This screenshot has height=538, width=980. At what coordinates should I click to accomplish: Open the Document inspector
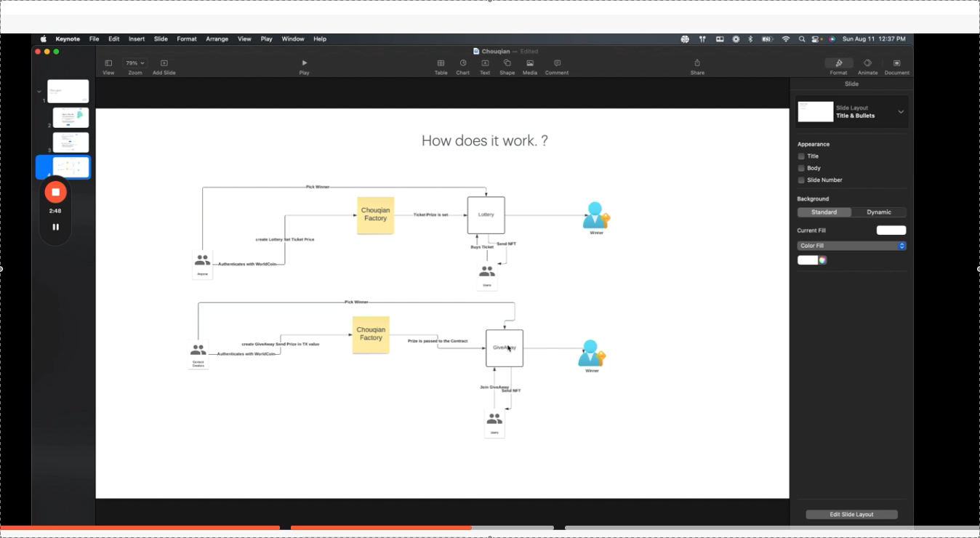coord(896,67)
